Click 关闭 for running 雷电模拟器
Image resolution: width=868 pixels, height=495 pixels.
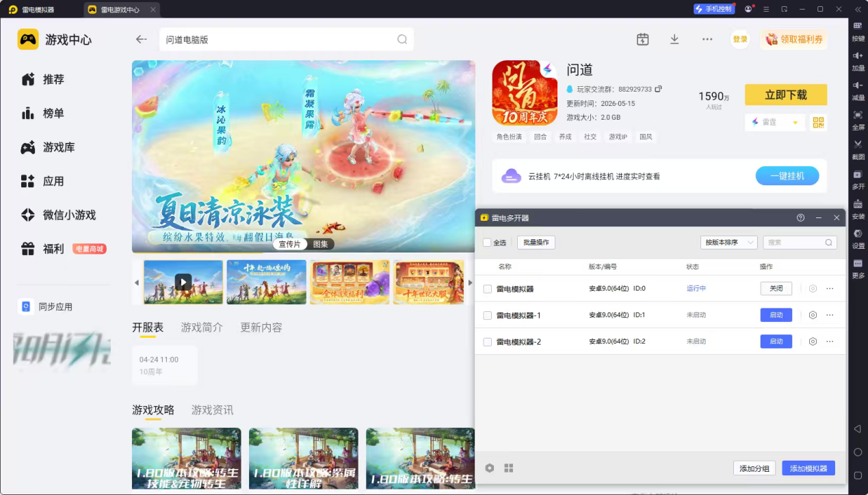click(776, 289)
